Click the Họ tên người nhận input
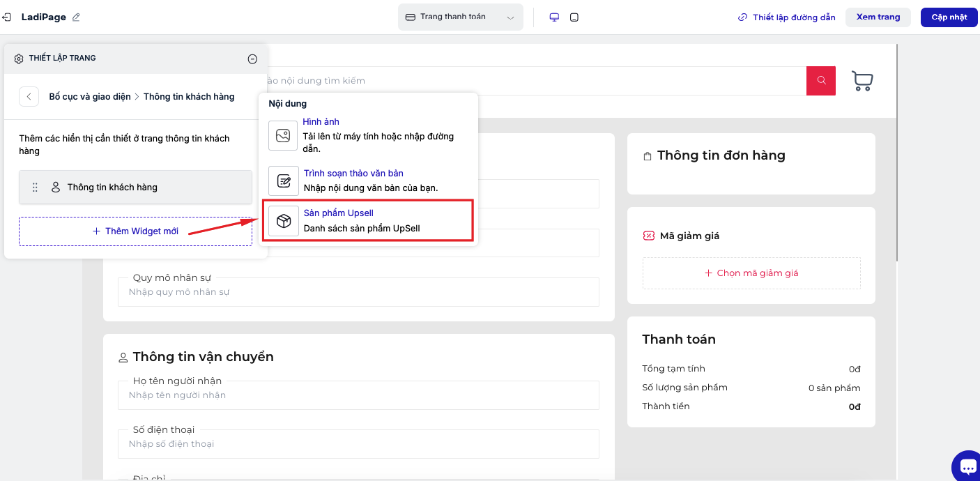The image size is (980, 481). 358,395
